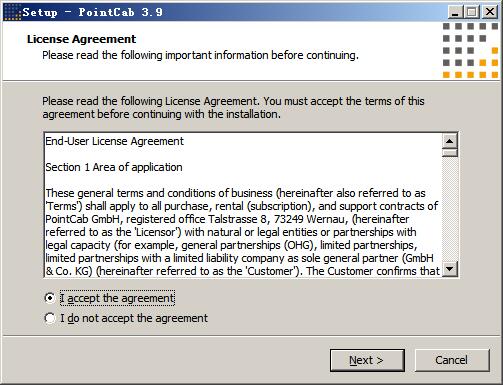Click the license text scroll up arrow
Screen dimensions: 503x385
pos(450,141)
